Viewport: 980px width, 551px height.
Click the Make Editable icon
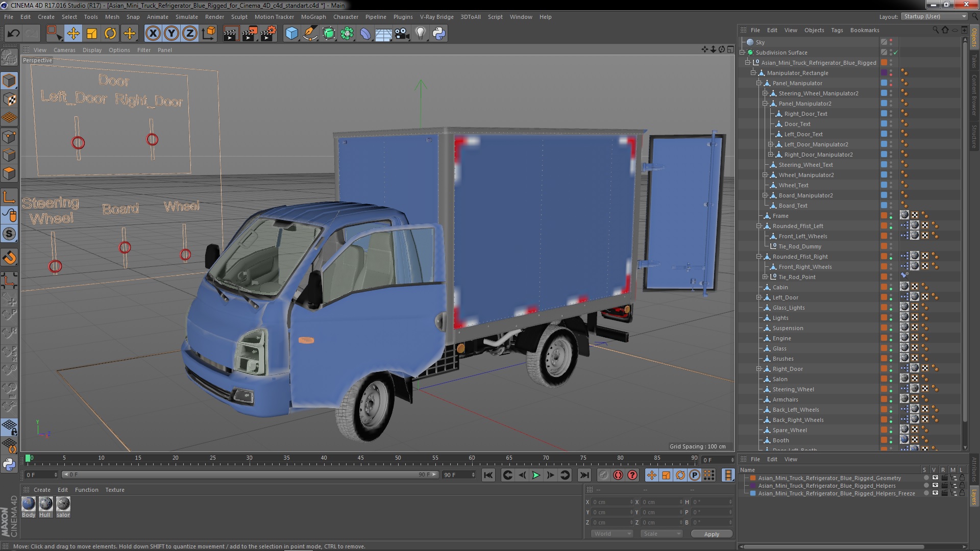(x=9, y=57)
